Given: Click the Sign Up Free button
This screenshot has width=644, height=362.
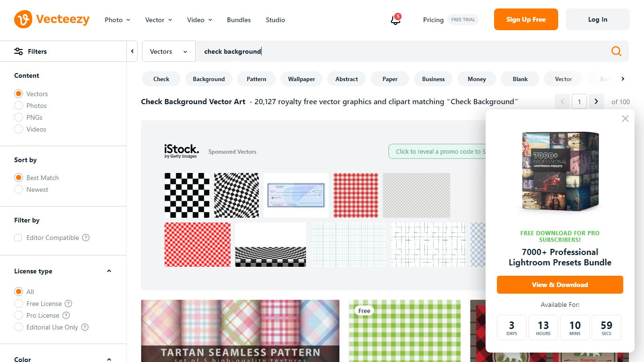Looking at the screenshot, I should point(526,19).
